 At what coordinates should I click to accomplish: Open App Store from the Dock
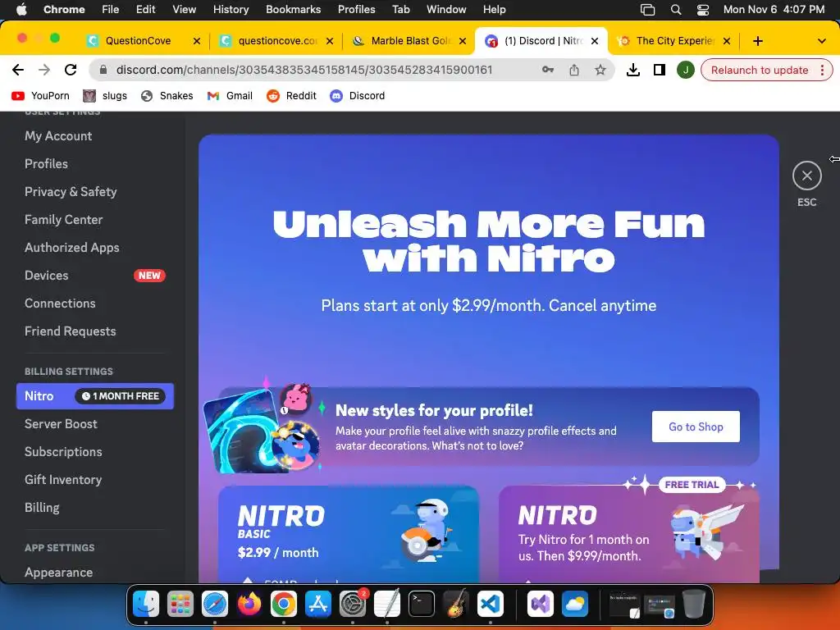tap(318, 605)
